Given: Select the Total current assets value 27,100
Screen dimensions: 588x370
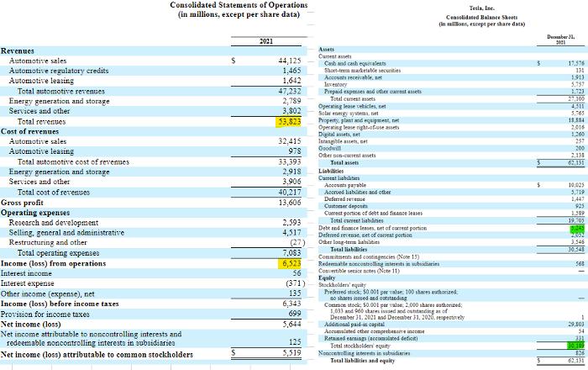Looking at the screenshot, I should (576, 99).
